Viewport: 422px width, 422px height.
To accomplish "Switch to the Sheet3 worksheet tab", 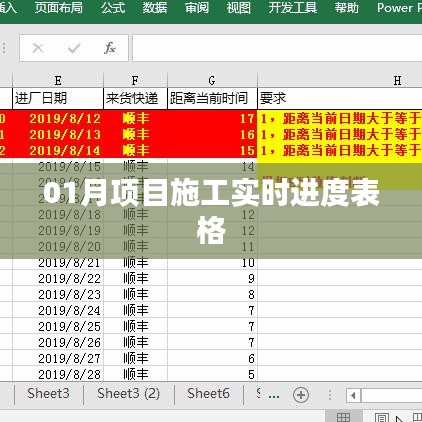I will pos(48,394).
